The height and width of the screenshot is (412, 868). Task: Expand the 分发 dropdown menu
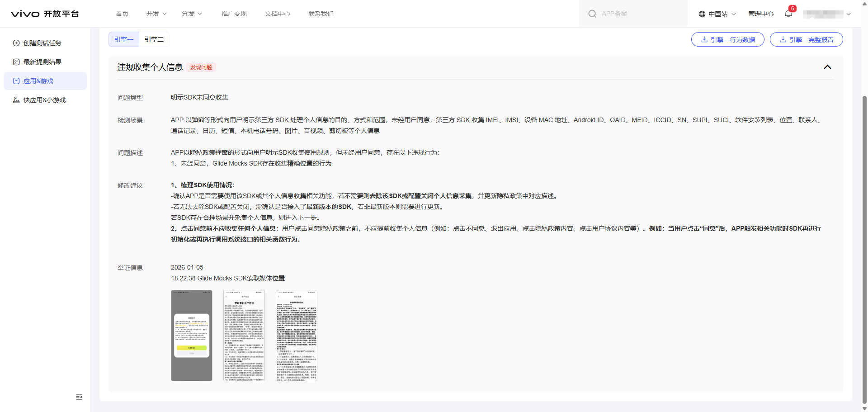[x=192, y=14]
